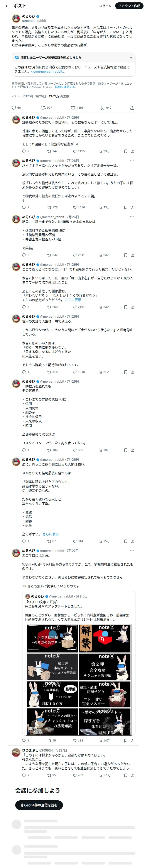
Task: Repost the main post showing 927 reposts
Action: pos(46,108)
